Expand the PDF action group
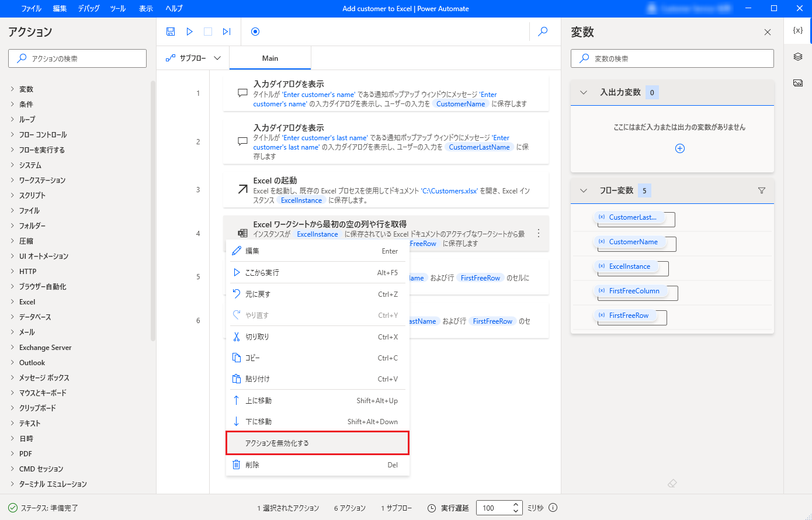812x520 pixels. click(x=12, y=453)
